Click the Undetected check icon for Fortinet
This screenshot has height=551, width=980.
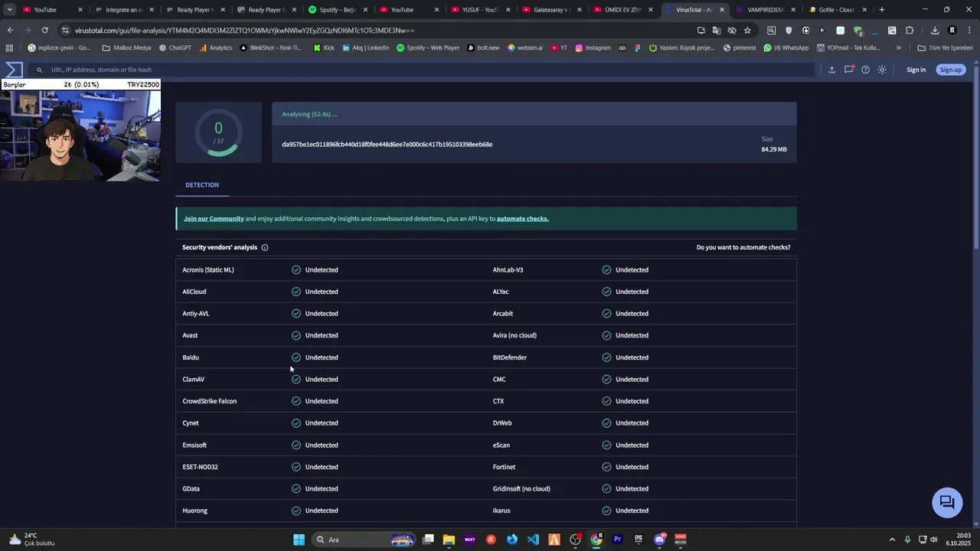click(x=606, y=467)
